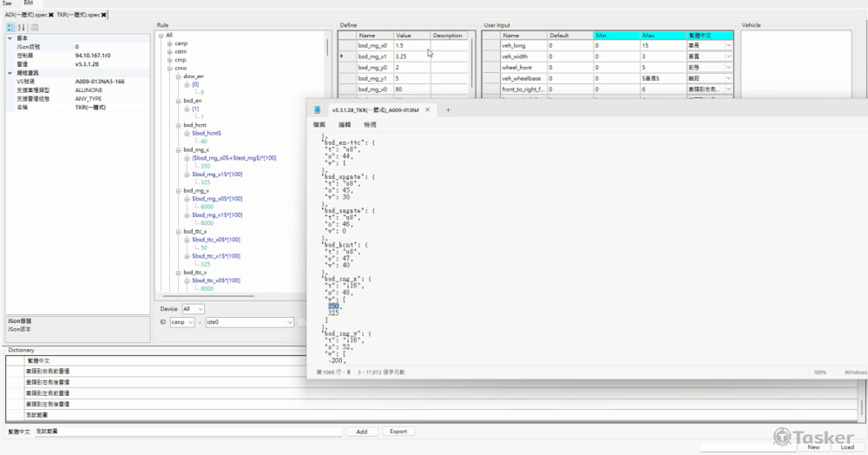Viewport: 868px width, 455px height.
Task: Click the categorized view icon in property grid
Action: [x=10, y=28]
